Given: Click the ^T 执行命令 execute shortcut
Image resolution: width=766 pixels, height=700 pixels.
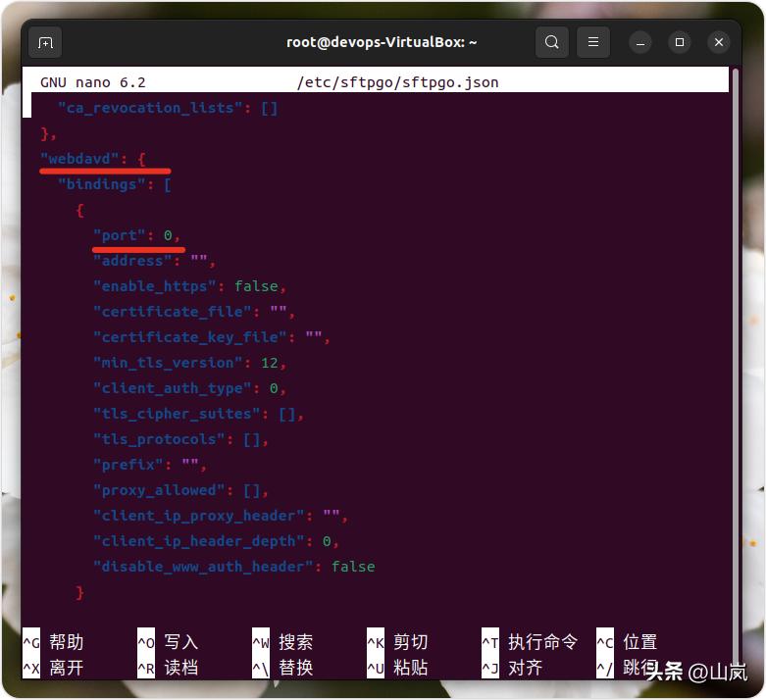Looking at the screenshot, I should [530, 642].
